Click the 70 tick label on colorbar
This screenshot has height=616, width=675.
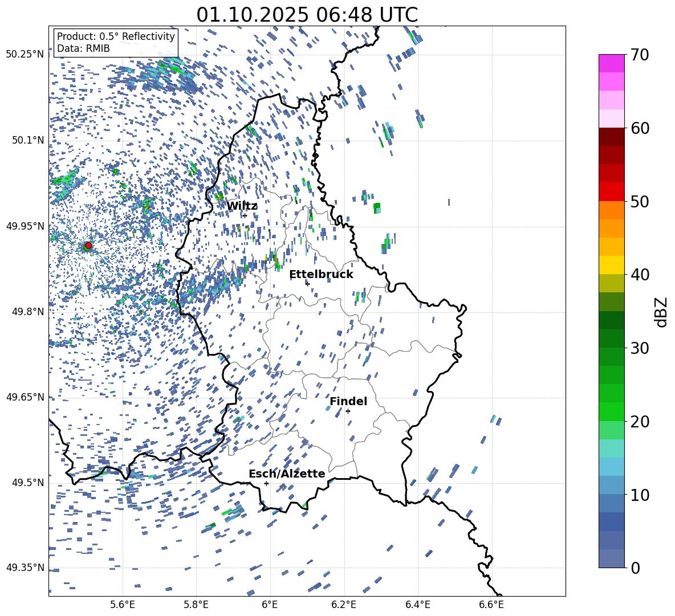coord(640,55)
